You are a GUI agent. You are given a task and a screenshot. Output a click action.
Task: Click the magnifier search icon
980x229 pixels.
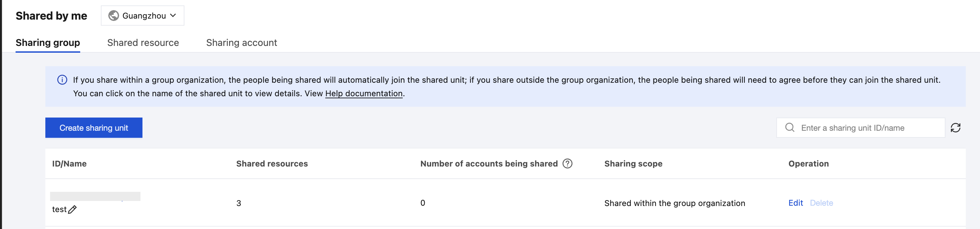(x=789, y=128)
